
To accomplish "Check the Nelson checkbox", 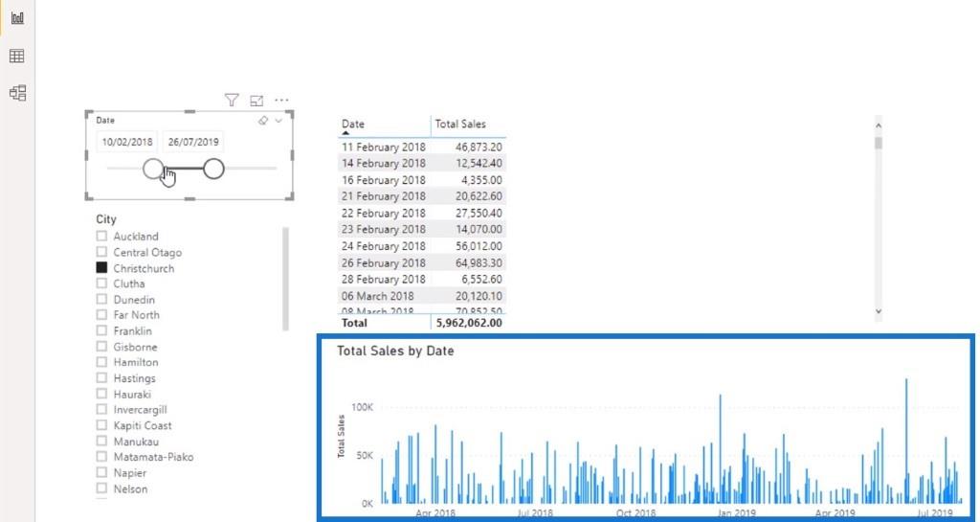I will [x=101, y=488].
